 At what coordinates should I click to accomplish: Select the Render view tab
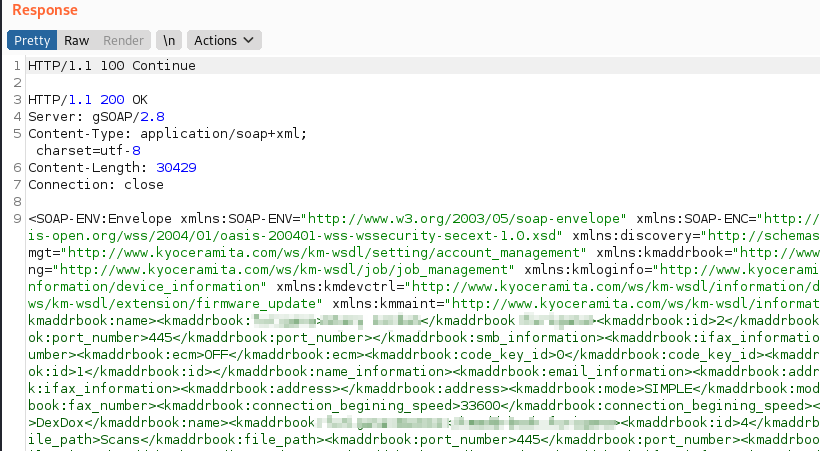pos(123,41)
